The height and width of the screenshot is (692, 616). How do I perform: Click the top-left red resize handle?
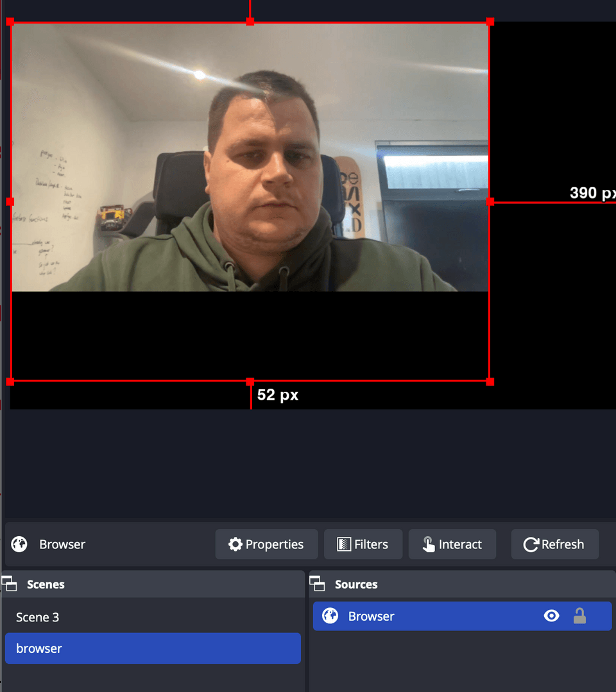10,22
